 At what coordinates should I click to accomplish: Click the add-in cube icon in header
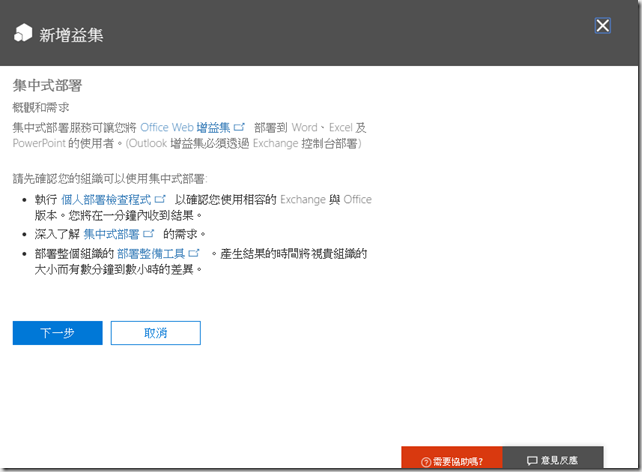click(22, 35)
